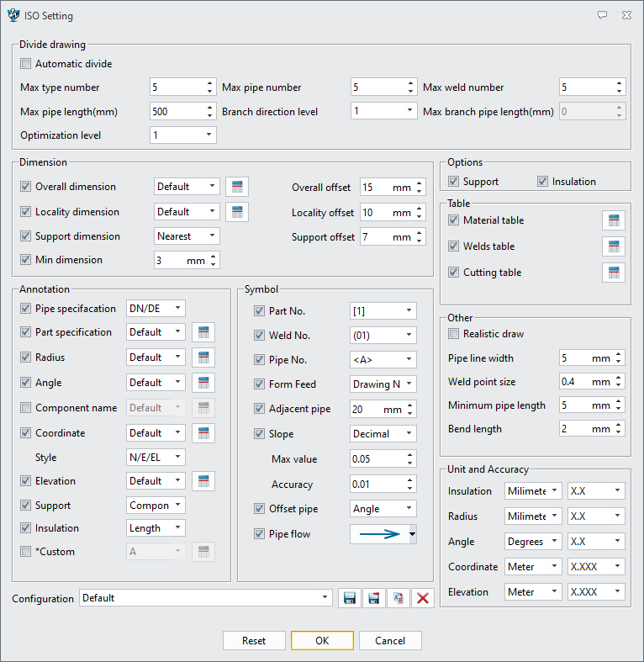Open Elevation annotation table settings icon

point(203,481)
